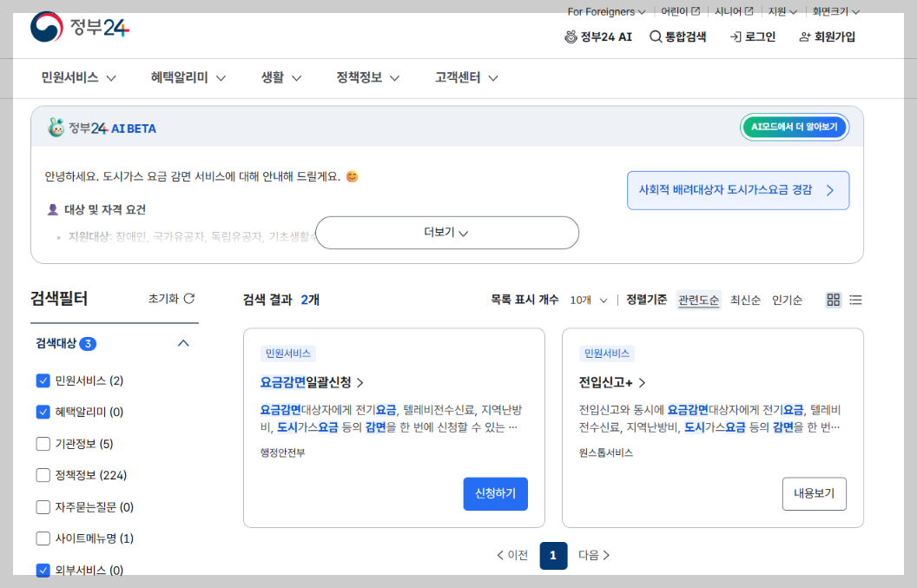The width and height of the screenshot is (917, 588).
Task: Expand the AI answer with 더보기
Action: coord(447,233)
